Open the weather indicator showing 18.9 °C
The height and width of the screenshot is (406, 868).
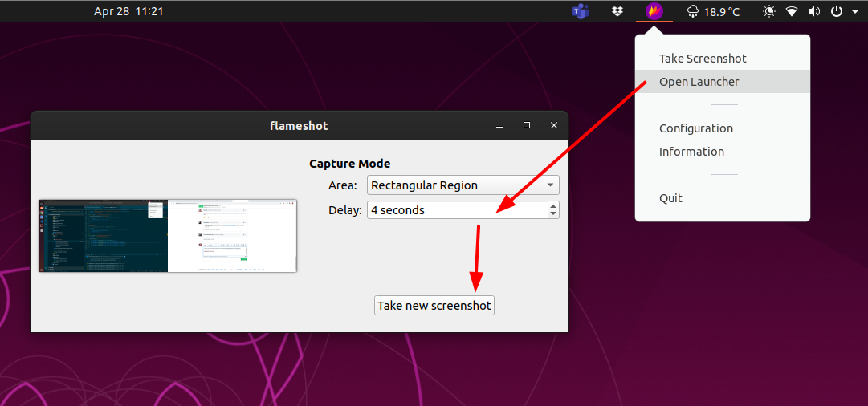713,11
